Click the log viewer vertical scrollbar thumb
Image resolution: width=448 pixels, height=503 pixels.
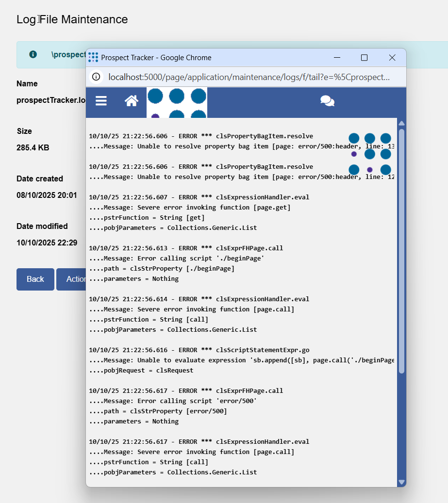pos(401,251)
